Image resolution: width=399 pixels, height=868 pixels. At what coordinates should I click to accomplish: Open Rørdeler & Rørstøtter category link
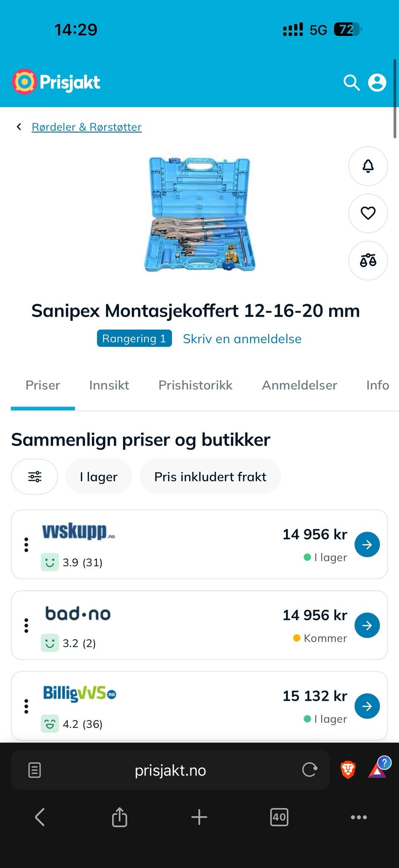pos(86,127)
